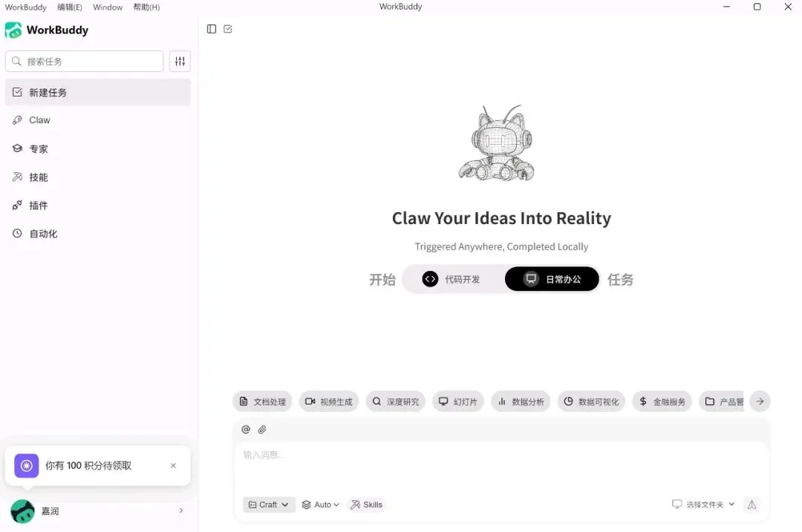Open the Window menu
802x532 pixels.
(x=108, y=7)
